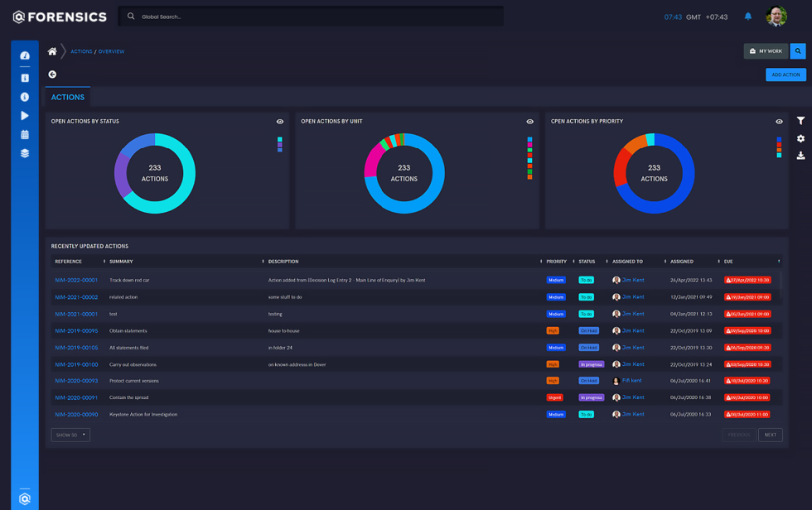This screenshot has width=812, height=510.
Task: Open the layers stack icon in sidebar
Action: tap(25, 153)
